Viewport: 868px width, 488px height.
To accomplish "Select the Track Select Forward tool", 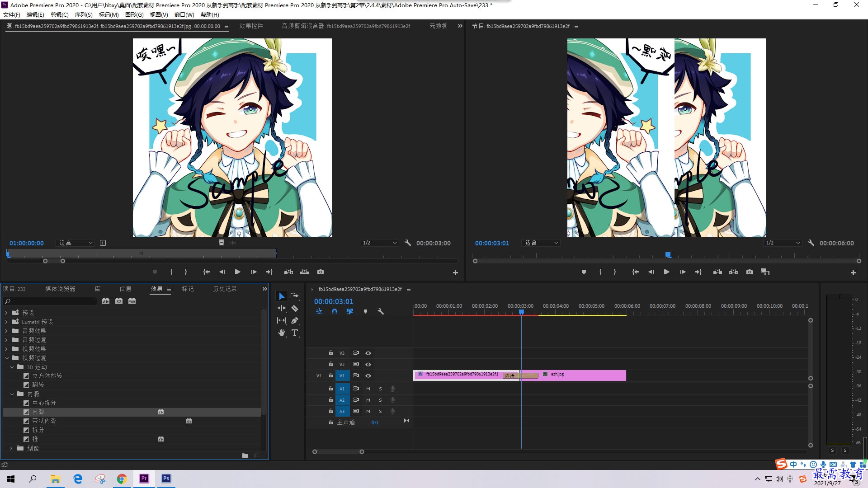I will (x=295, y=296).
